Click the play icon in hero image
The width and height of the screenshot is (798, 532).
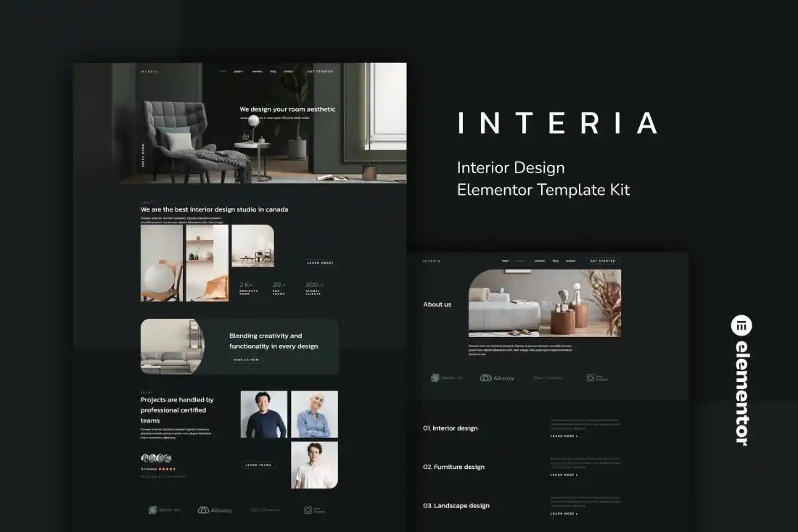tap(246, 135)
